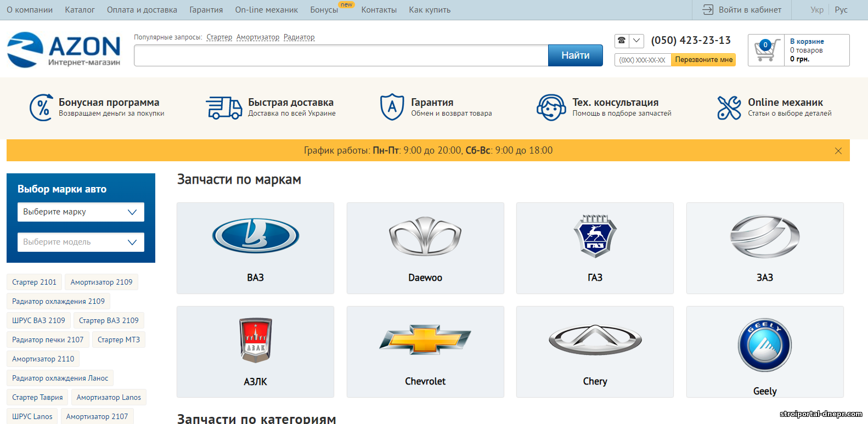Screen dimensions: 868x424
Task: Open the Выберите марку dropdown
Action: (81, 212)
